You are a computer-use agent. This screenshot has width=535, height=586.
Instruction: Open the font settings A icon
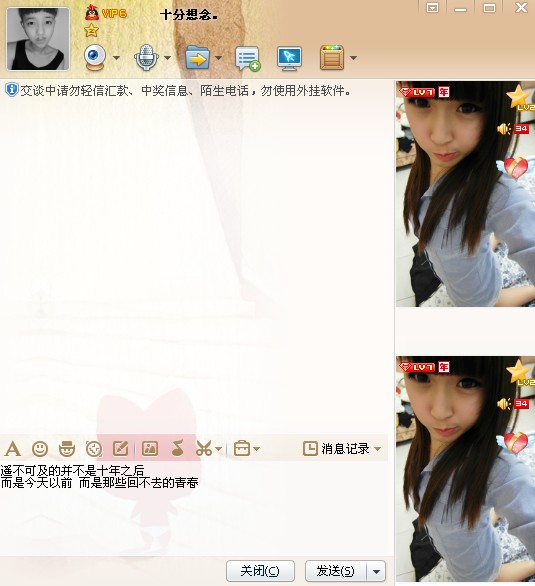[x=12, y=448]
